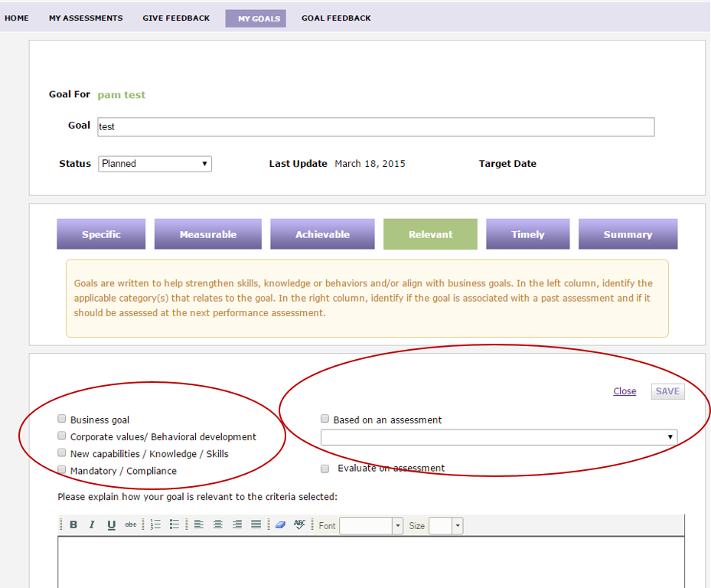This screenshot has width=711, height=588.
Task: Click the Last Update label
Action: pos(298,164)
